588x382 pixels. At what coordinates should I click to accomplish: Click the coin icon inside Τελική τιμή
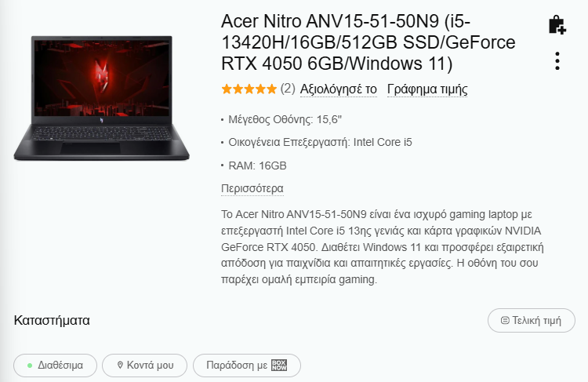pos(505,321)
